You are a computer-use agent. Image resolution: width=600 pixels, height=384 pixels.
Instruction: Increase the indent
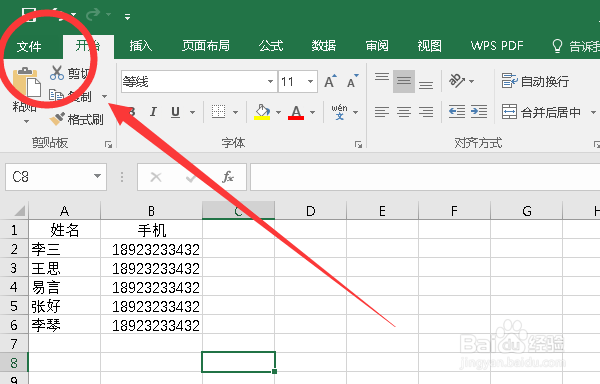(x=479, y=112)
